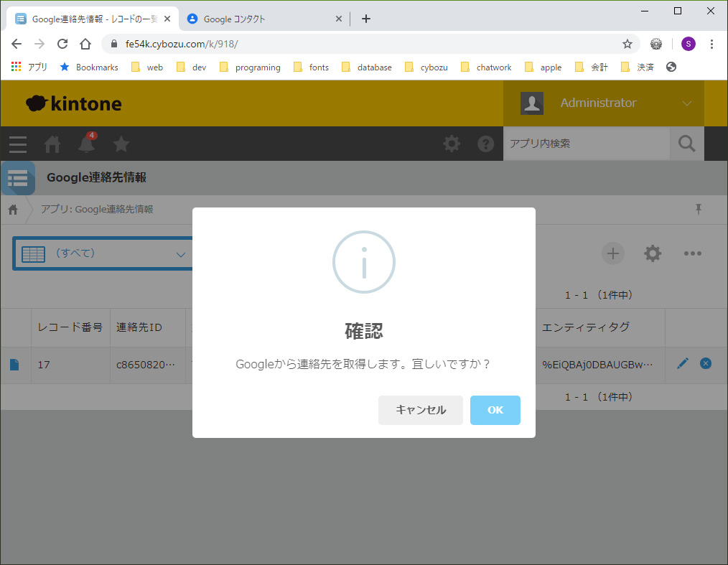Open the programing bookmark folder
Image resolution: width=728 pixels, height=565 pixels.
click(x=251, y=67)
